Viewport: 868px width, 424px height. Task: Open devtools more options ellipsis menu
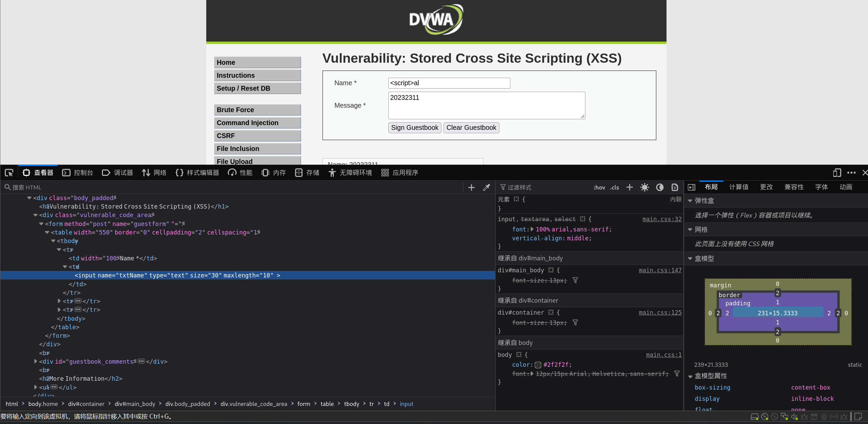(851, 173)
